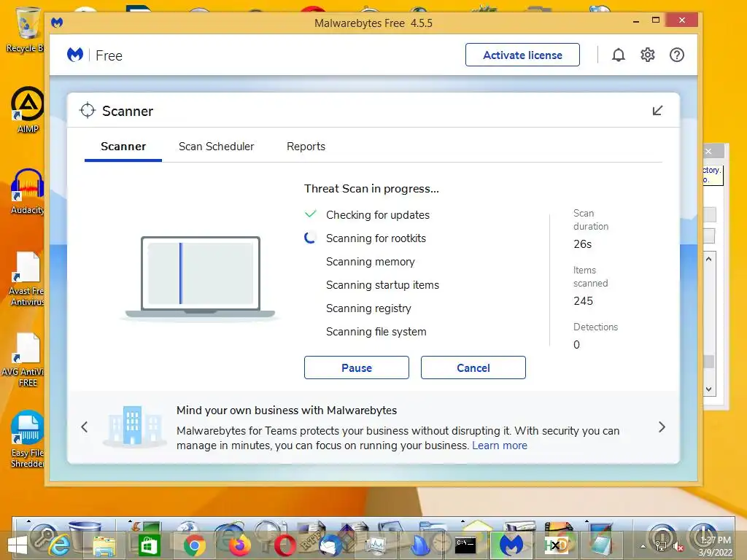The height and width of the screenshot is (560, 747).
Task: Click the Scanning startup items step
Action: pyautogui.click(x=382, y=285)
